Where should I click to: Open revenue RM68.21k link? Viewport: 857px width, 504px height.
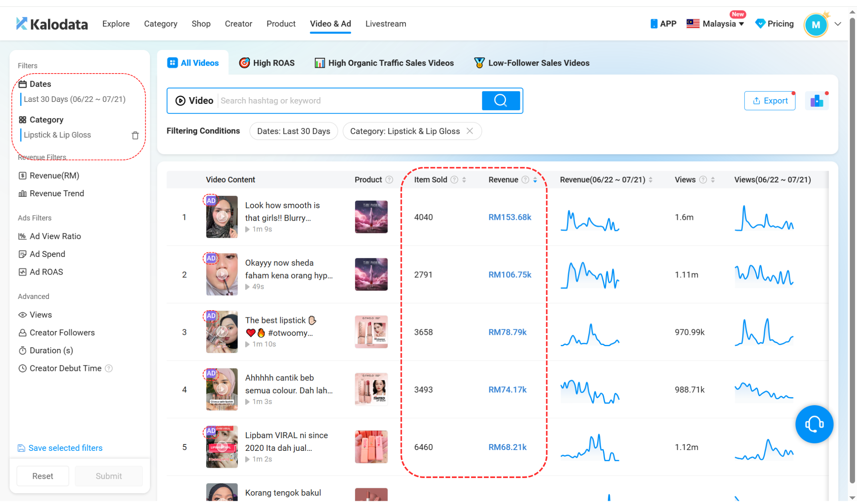507,447
